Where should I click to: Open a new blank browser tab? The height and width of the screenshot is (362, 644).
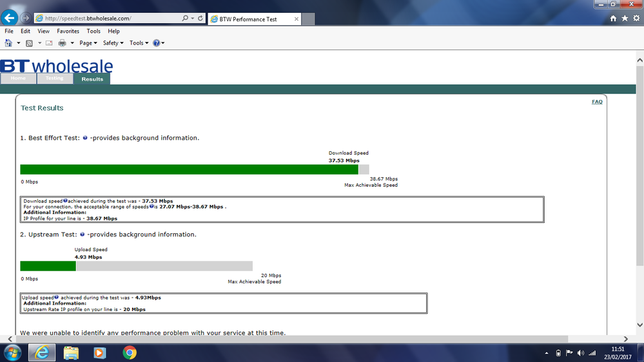pyautogui.click(x=308, y=19)
